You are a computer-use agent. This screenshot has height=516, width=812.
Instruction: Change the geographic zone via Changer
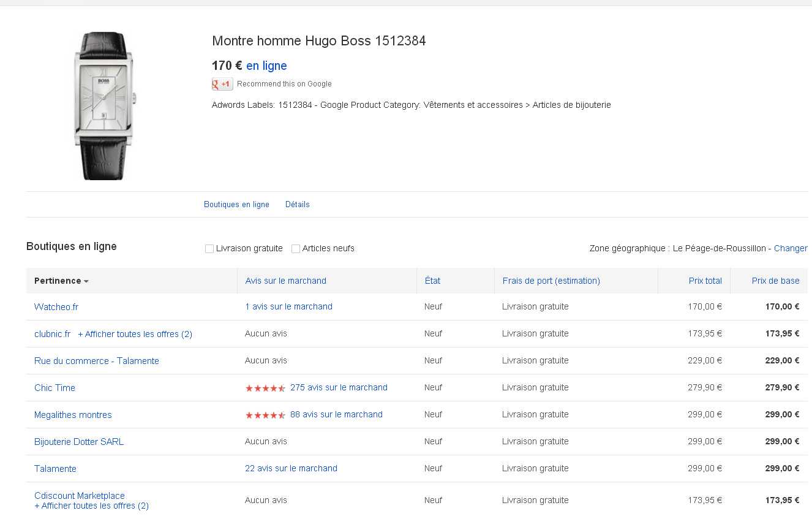[790, 248]
